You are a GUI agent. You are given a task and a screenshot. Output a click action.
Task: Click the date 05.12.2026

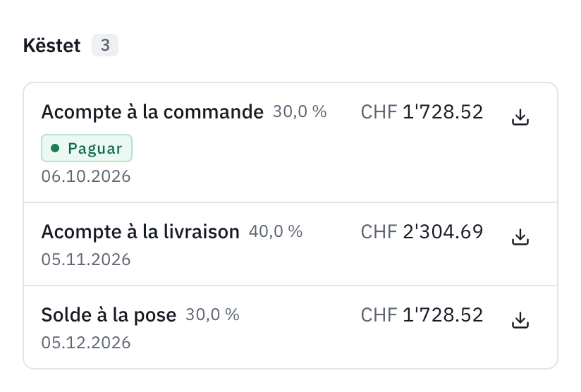[86, 343]
